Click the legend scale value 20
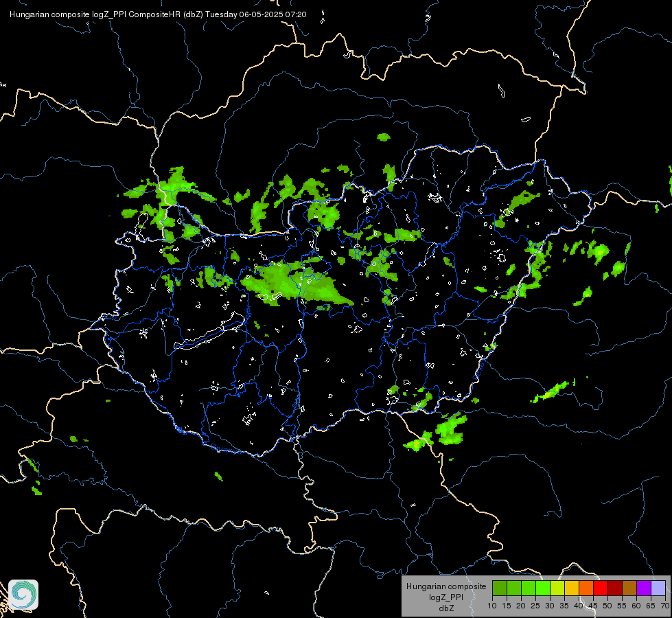 (x=521, y=606)
